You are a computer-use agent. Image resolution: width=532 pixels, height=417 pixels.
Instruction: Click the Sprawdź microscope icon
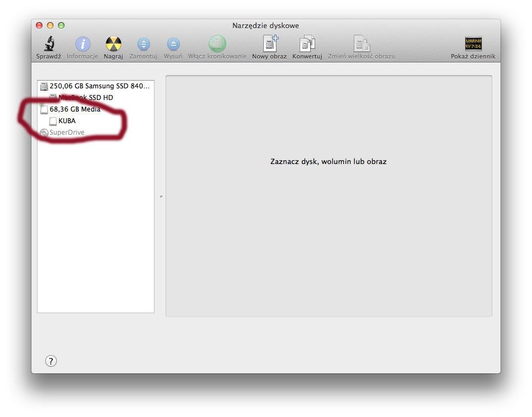[49, 44]
